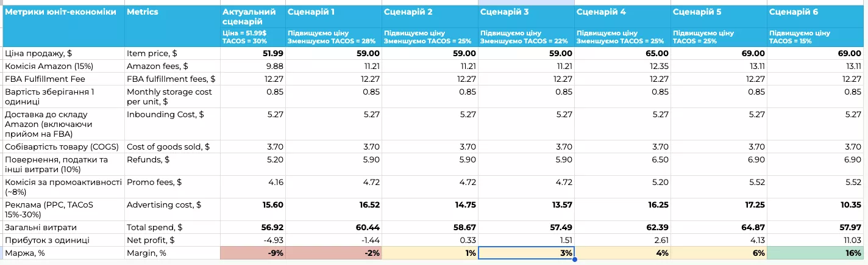Select the "Ціна = 51.99$ TACOS = 30%" subheader cell

(252, 37)
